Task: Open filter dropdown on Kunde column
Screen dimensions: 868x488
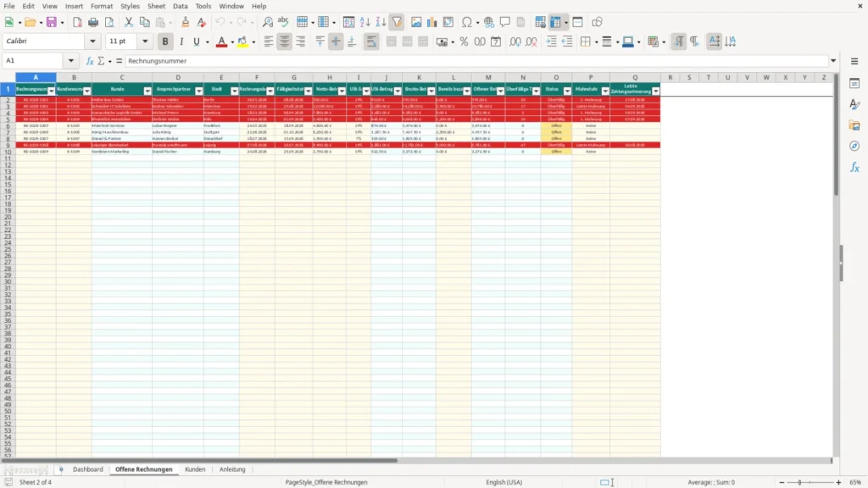Action: pos(147,91)
